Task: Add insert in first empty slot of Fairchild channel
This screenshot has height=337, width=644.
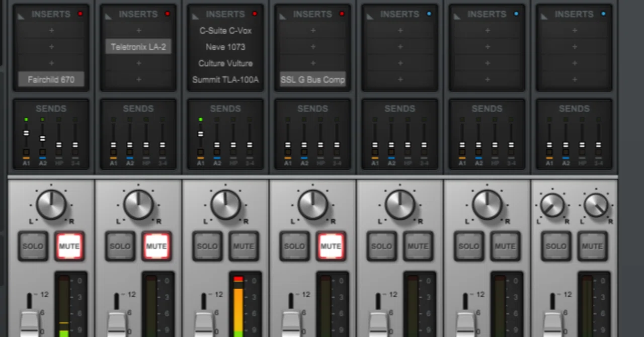Action: [51, 31]
